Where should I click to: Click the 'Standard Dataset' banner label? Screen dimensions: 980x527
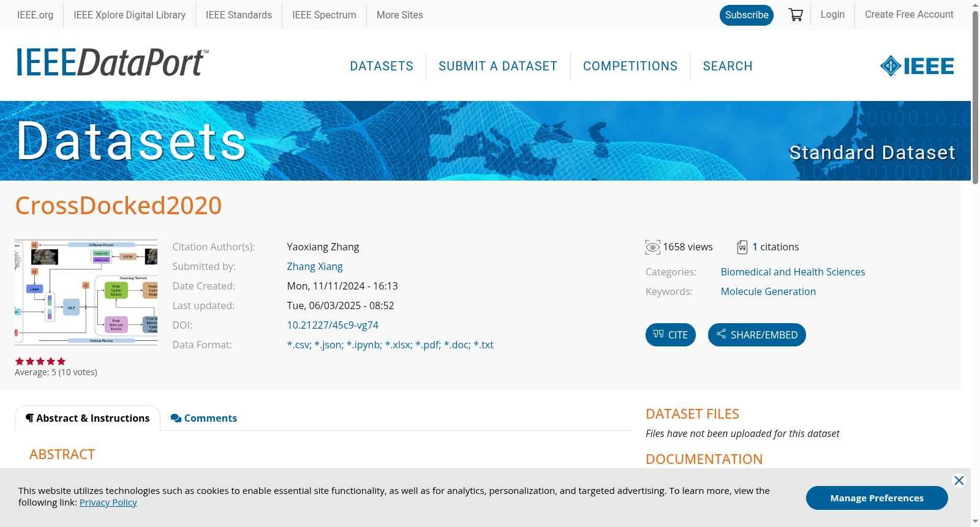click(872, 152)
